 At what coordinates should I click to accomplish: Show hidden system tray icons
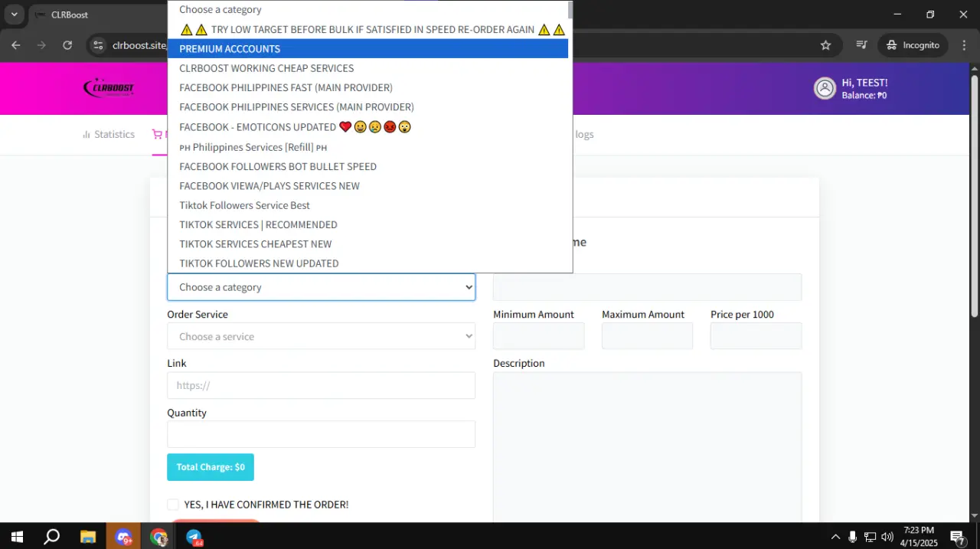click(x=835, y=537)
